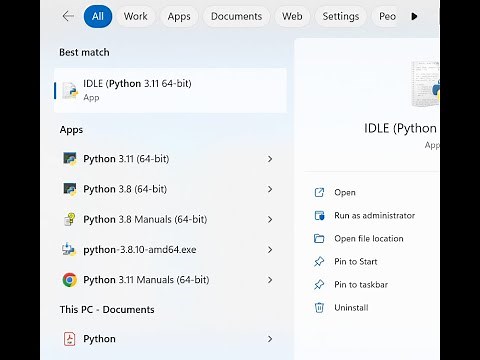Select Python 3.8 (64-bit) result
Image resolution: width=480 pixels, height=360 pixels.
point(169,189)
